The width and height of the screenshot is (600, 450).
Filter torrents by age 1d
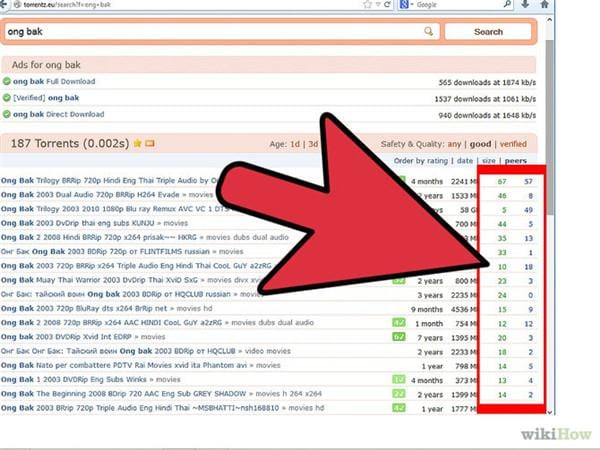coord(295,144)
